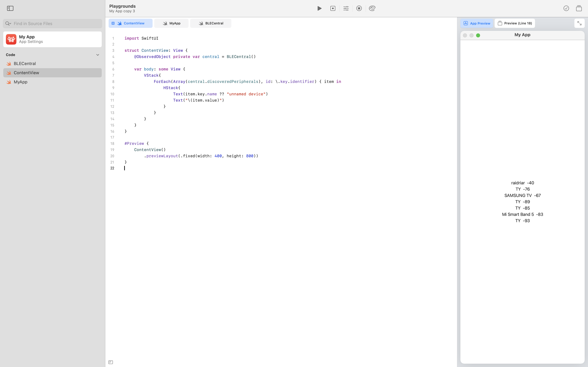Run the app with the play button
Viewport: 588px width, 367px height.
(320, 9)
